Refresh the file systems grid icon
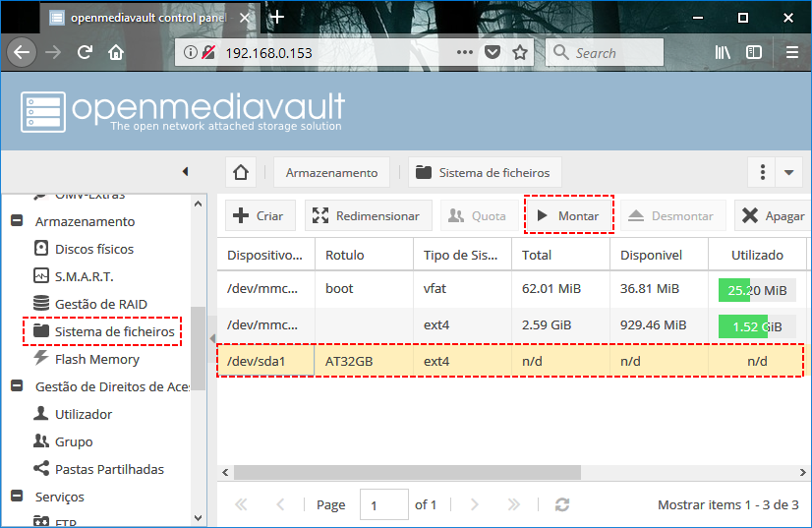 562,504
